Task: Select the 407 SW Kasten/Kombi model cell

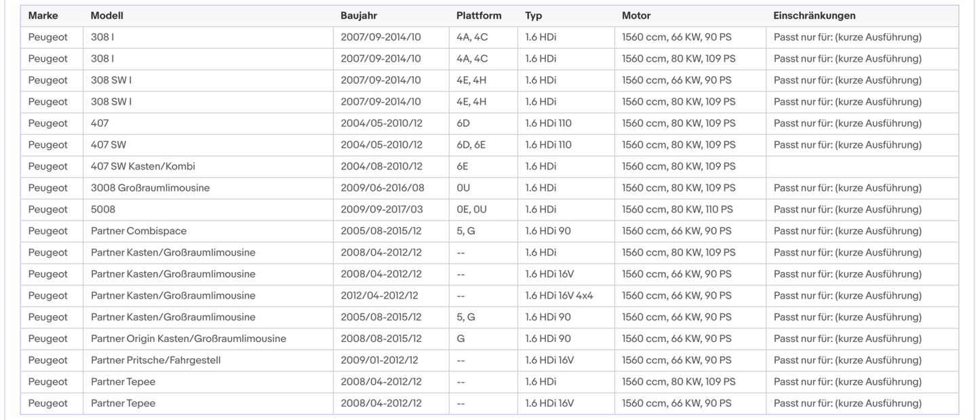Action: (x=143, y=166)
